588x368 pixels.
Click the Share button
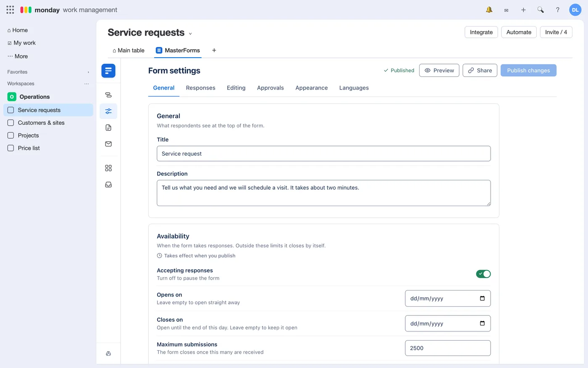[x=480, y=70]
